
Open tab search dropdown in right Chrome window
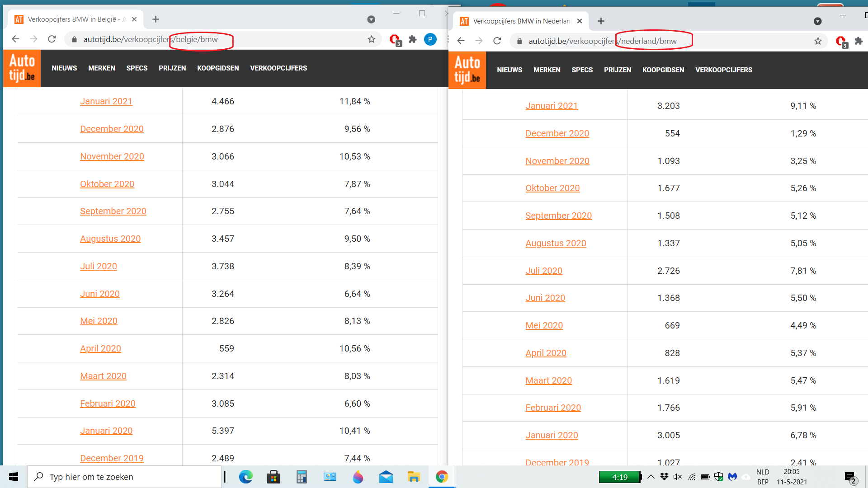(817, 21)
